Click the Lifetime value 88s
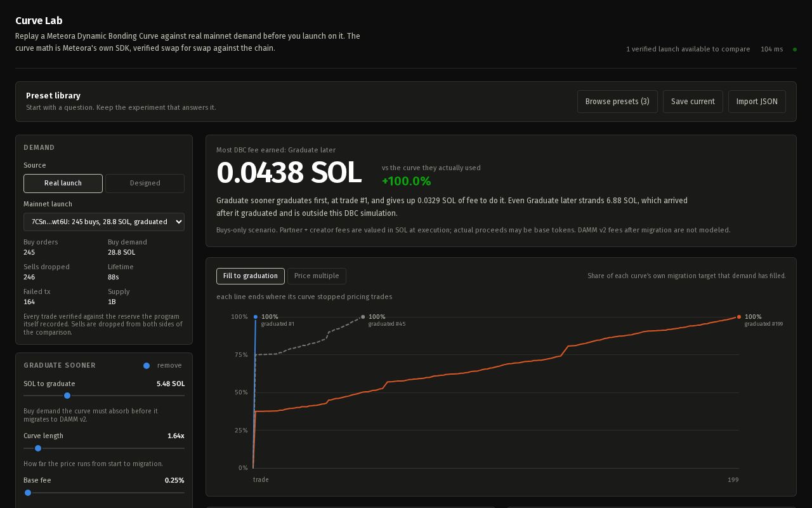This screenshot has height=508, width=812. (114, 277)
